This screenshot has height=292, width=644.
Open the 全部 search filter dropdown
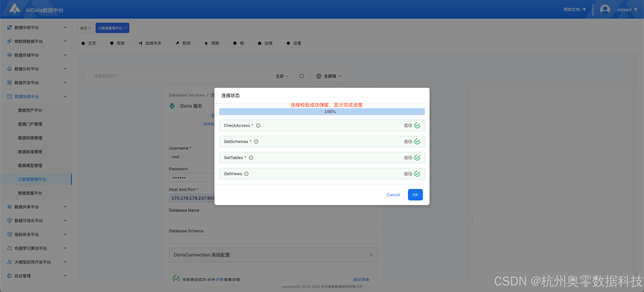click(x=282, y=76)
